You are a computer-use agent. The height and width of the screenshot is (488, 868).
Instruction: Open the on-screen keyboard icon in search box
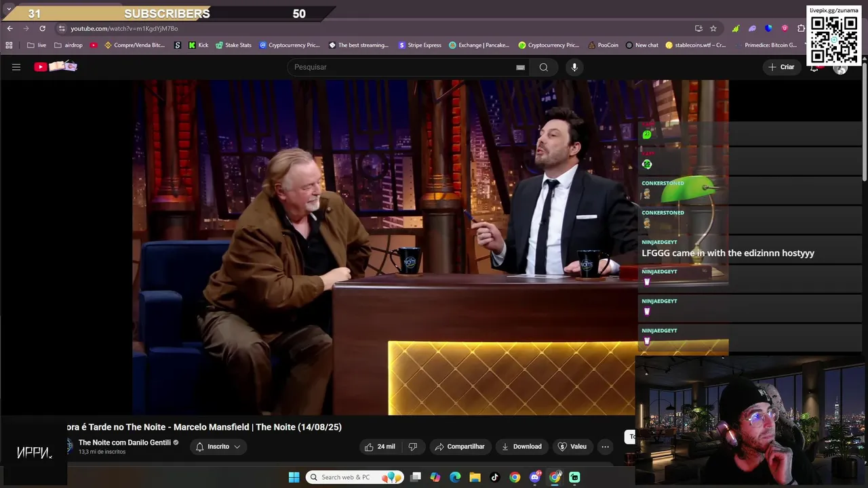point(520,67)
